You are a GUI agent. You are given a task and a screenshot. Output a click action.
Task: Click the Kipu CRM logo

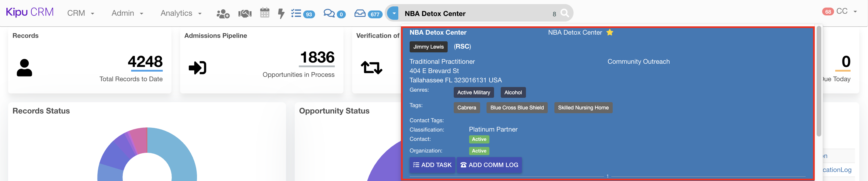point(30,12)
